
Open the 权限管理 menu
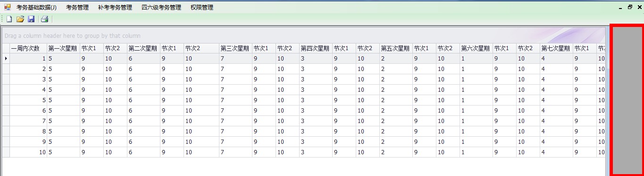point(202,8)
